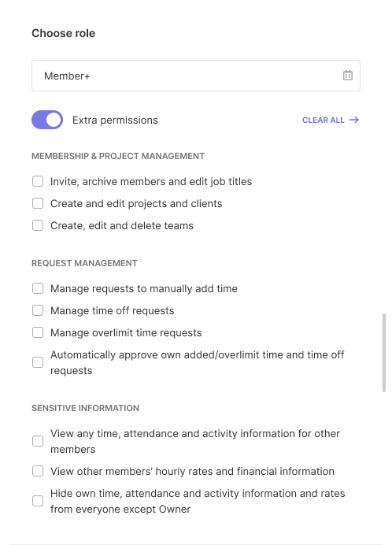Screen dimensions: 392x545
Task: Click the calendar icon in role field
Action: (348, 76)
